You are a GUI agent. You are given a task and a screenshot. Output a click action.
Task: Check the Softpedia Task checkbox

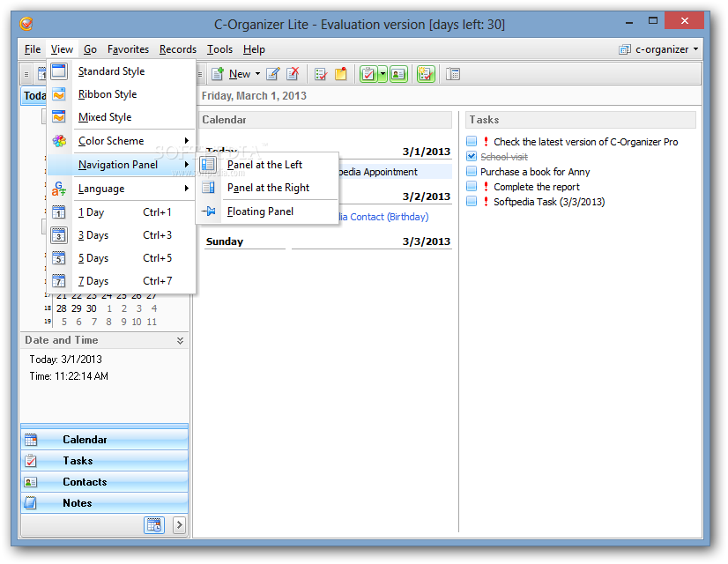[x=472, y=202]
